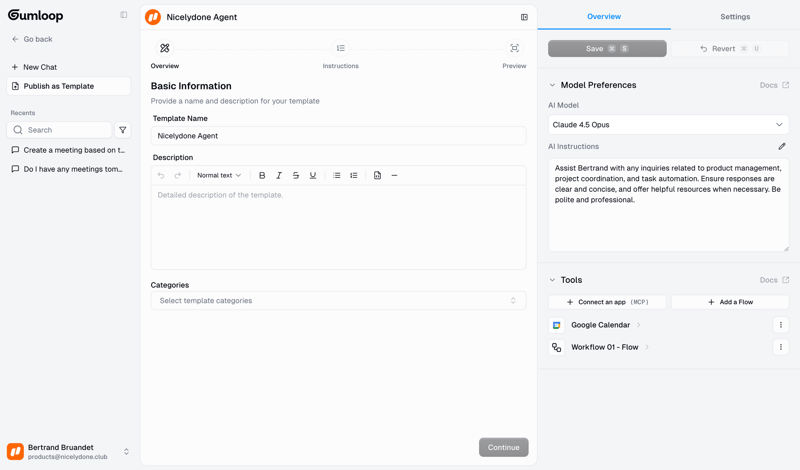
Task: Select the Preview step icon
Action: coord(514,48)
